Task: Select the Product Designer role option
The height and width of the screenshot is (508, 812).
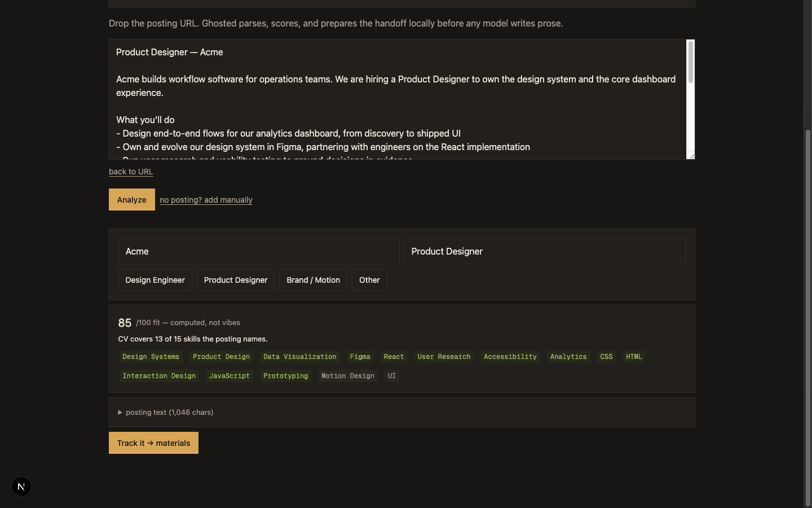Action: point(236,280)
